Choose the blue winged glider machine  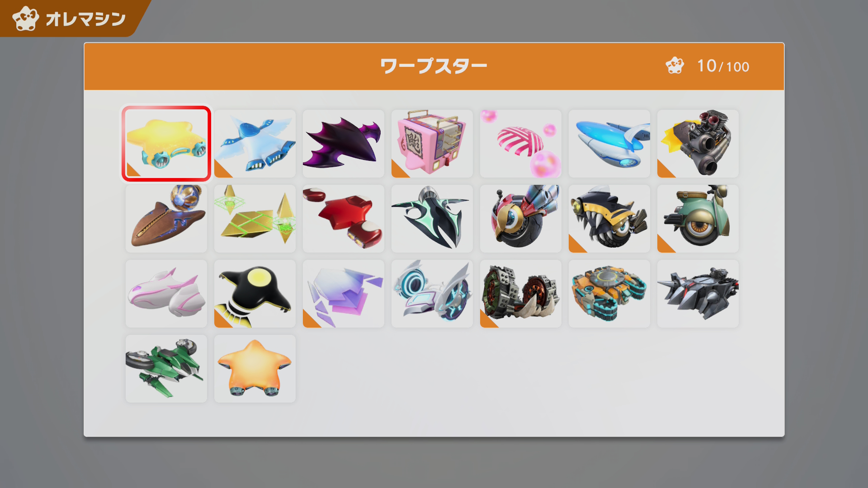pos(255,144)
